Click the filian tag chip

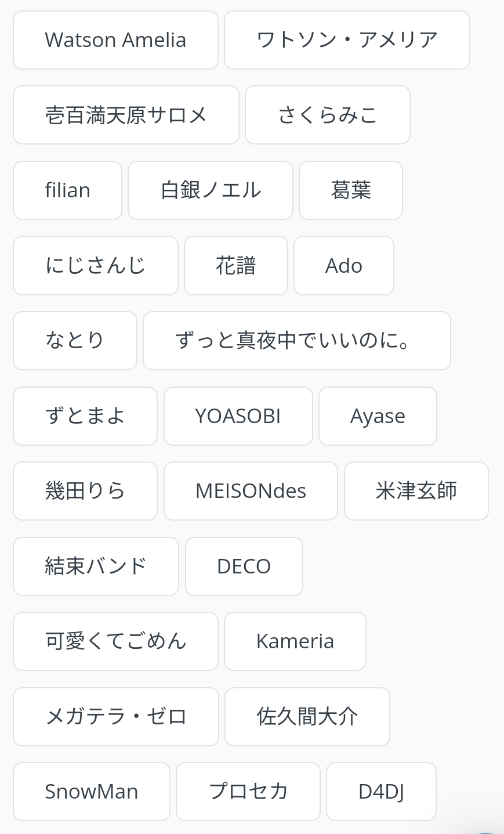point(67,190)
